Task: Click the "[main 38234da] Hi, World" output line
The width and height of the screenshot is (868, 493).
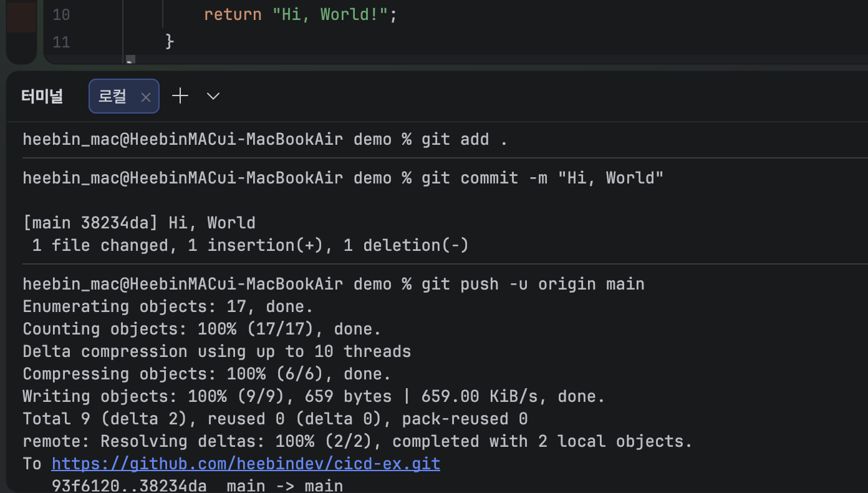Action: [x=139, y=223]
